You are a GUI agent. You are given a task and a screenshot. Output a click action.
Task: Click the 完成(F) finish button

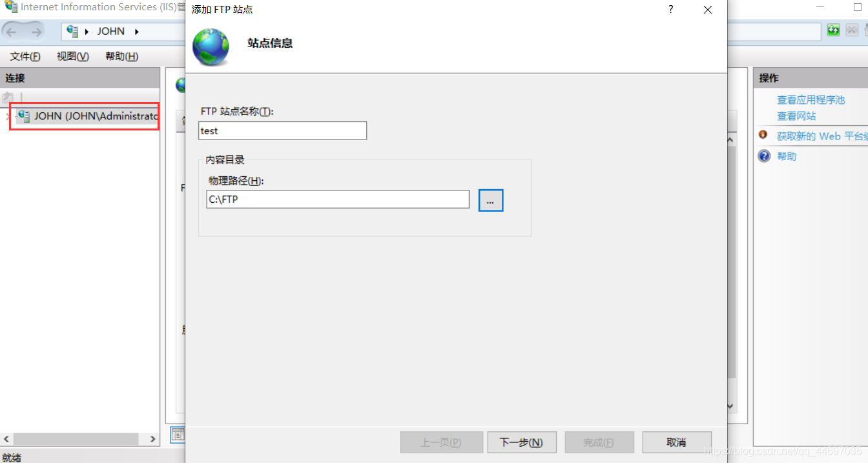coord(599,442)
